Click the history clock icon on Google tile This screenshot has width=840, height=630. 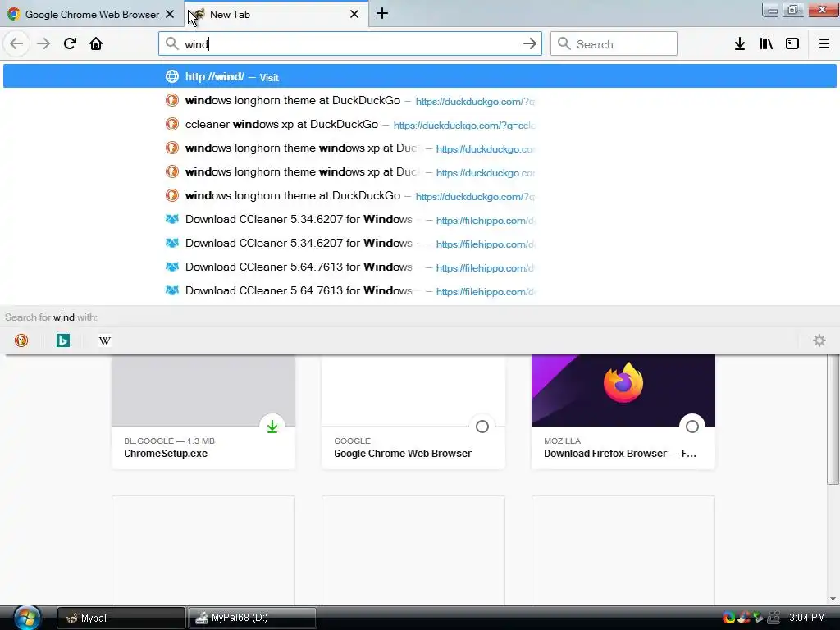coord(482,427)
